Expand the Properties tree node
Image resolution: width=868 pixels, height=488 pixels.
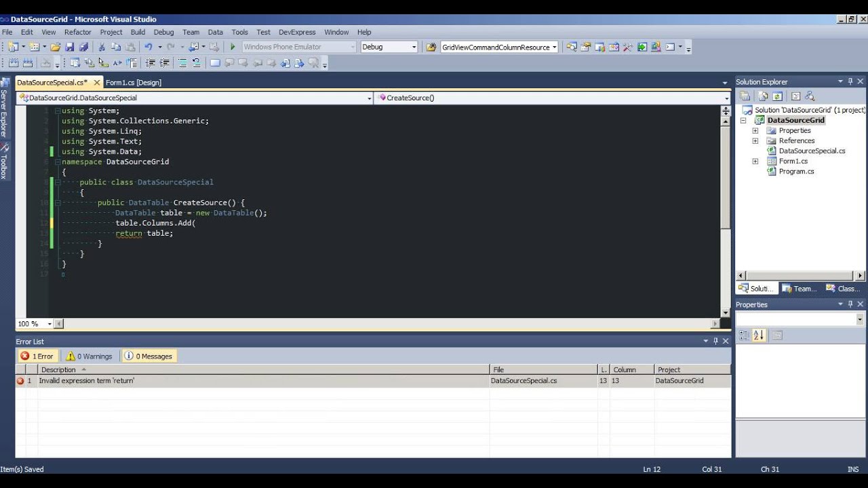tap(755, 130)
